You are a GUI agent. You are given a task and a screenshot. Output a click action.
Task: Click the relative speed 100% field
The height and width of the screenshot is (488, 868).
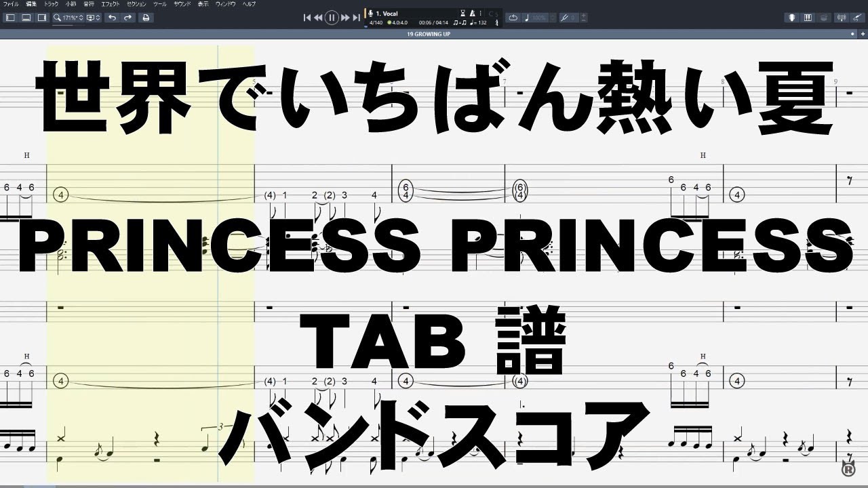pyautogui.click(x=538, y=18)
